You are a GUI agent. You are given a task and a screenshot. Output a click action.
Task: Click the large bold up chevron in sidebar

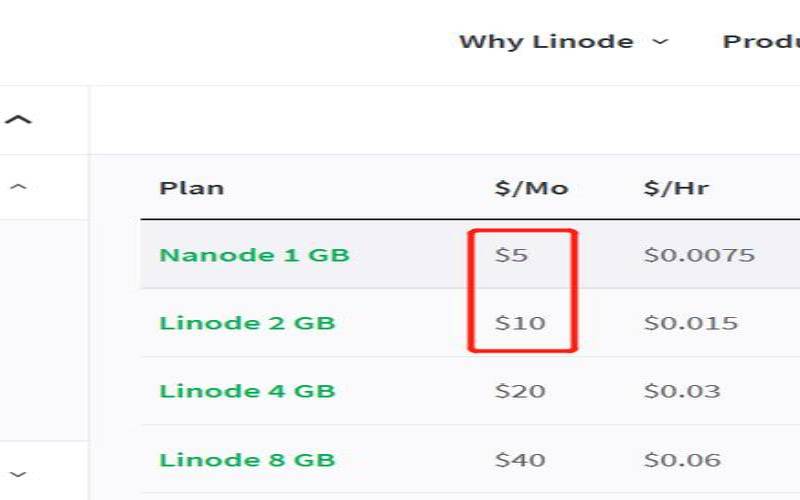18,120
